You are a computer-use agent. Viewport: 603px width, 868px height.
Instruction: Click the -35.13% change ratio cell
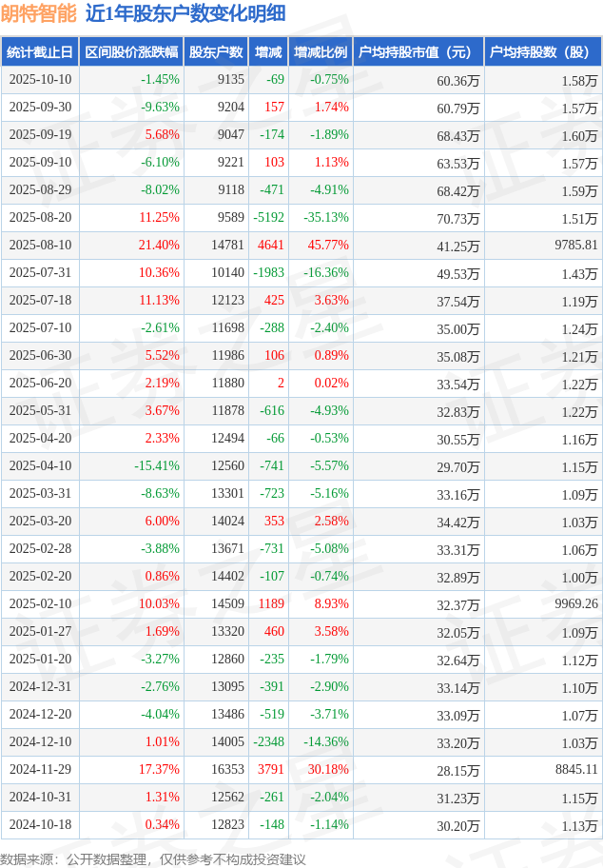(326, 218)
